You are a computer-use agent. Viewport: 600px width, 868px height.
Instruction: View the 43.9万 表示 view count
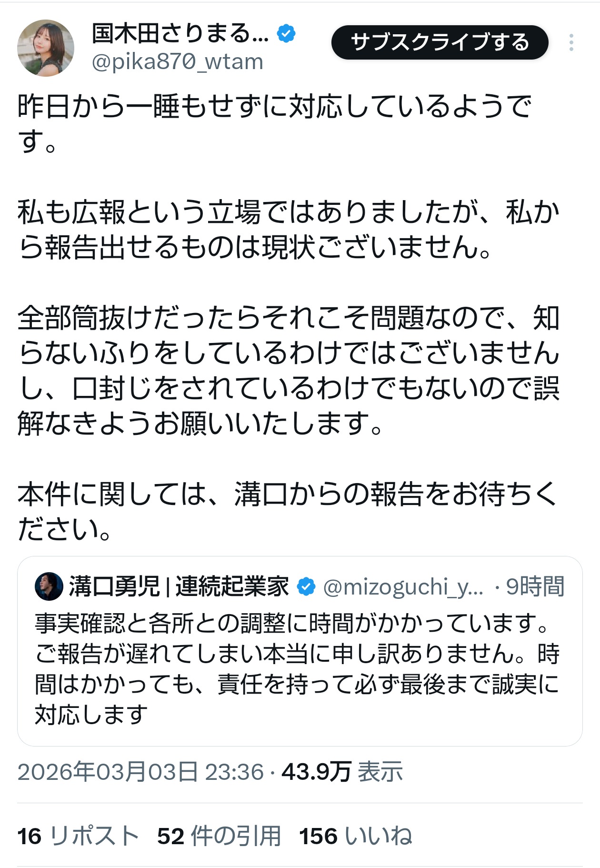coord(342,772)
